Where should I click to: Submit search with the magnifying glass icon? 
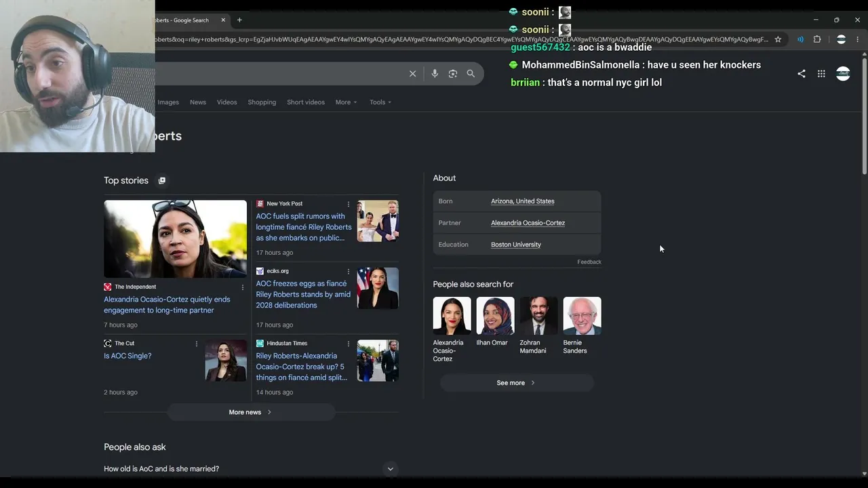(x=471, y=74)
